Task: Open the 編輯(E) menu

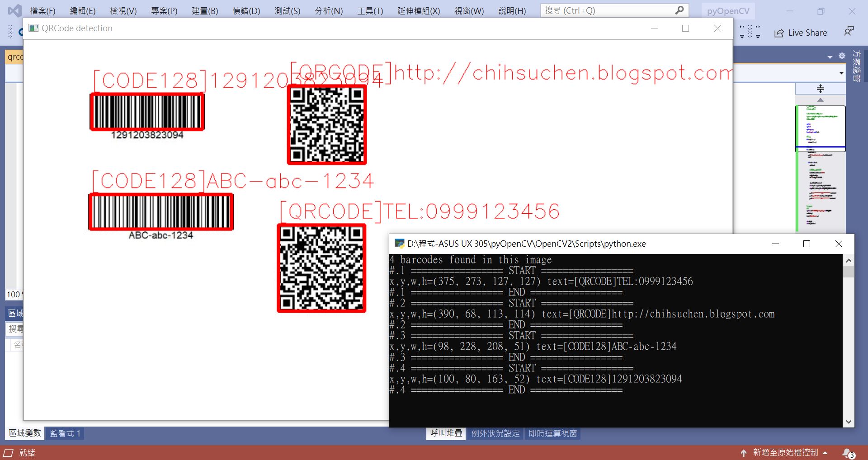Action: pos(83,11)
